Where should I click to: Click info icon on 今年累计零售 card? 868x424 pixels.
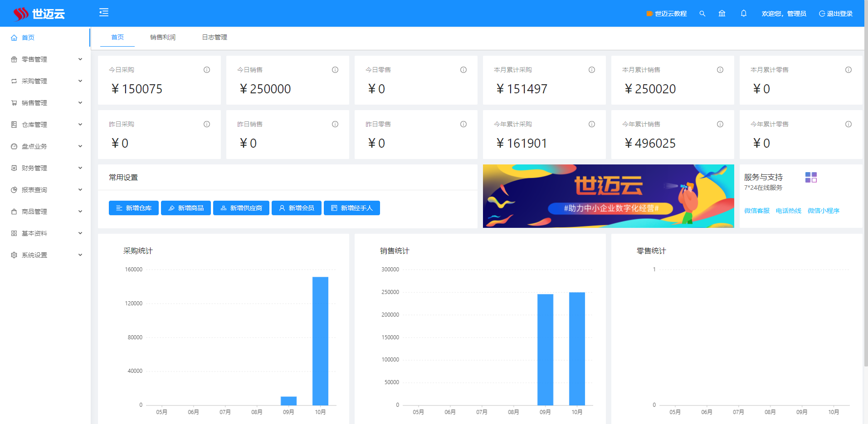click(848, 124)
